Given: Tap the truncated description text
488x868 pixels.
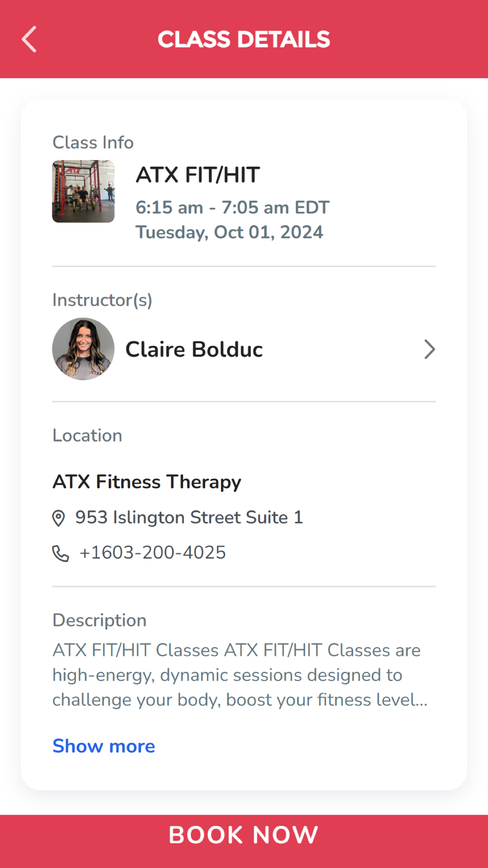Looking at the screenshot, I should 239,675.
